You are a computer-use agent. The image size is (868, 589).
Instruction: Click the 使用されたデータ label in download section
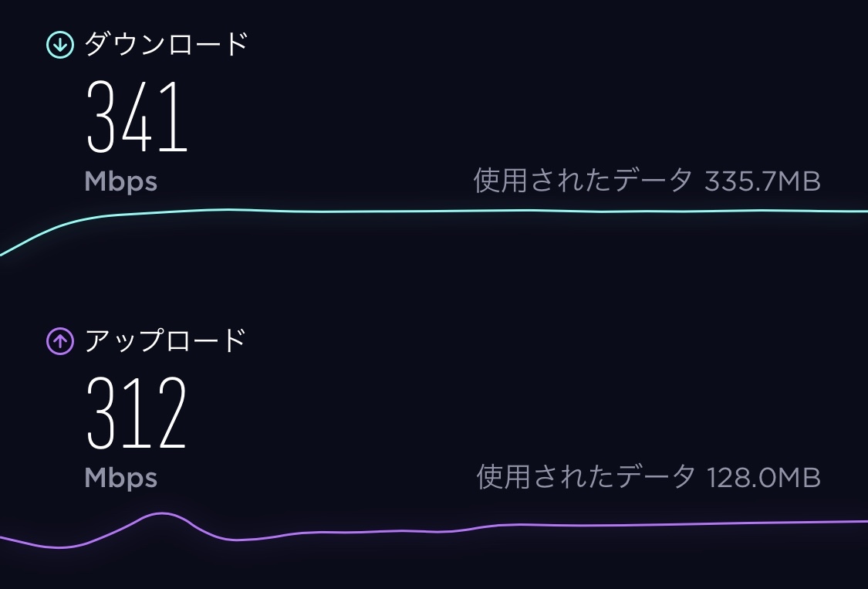[583, 181]
